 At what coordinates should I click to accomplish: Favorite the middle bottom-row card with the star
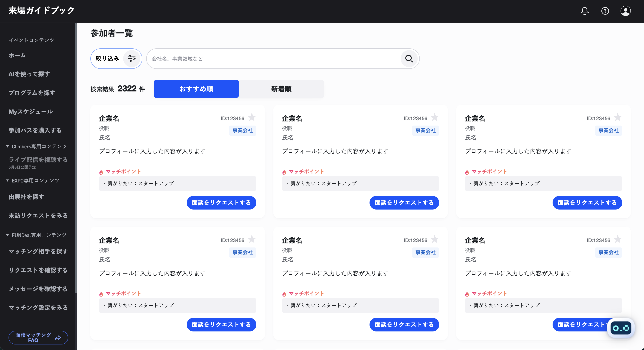point(435,239)
